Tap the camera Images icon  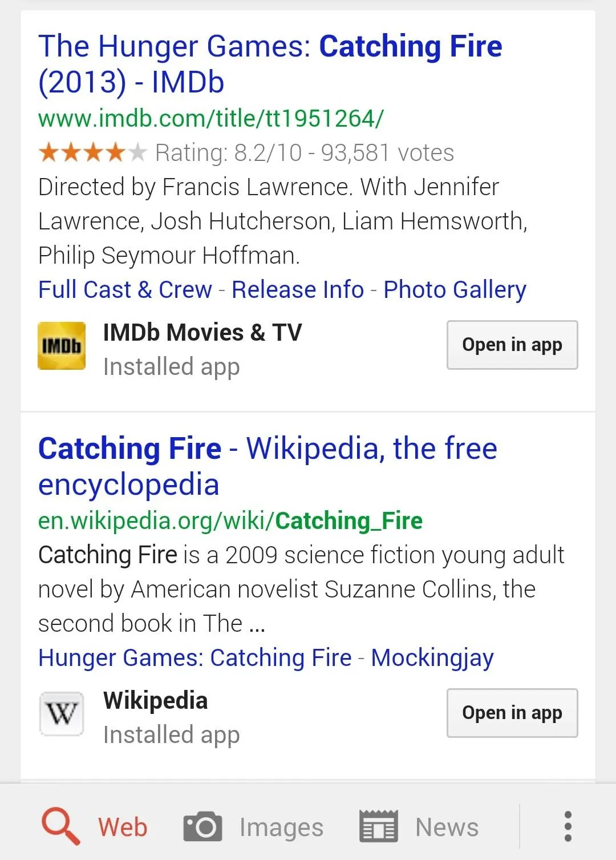click(x=202, y=826)
